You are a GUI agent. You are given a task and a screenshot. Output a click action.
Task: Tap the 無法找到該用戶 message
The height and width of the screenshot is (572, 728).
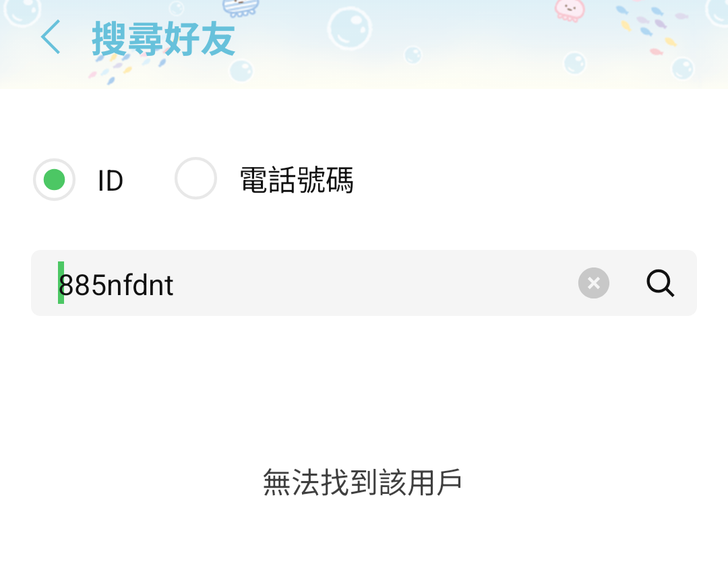[362, 482]
